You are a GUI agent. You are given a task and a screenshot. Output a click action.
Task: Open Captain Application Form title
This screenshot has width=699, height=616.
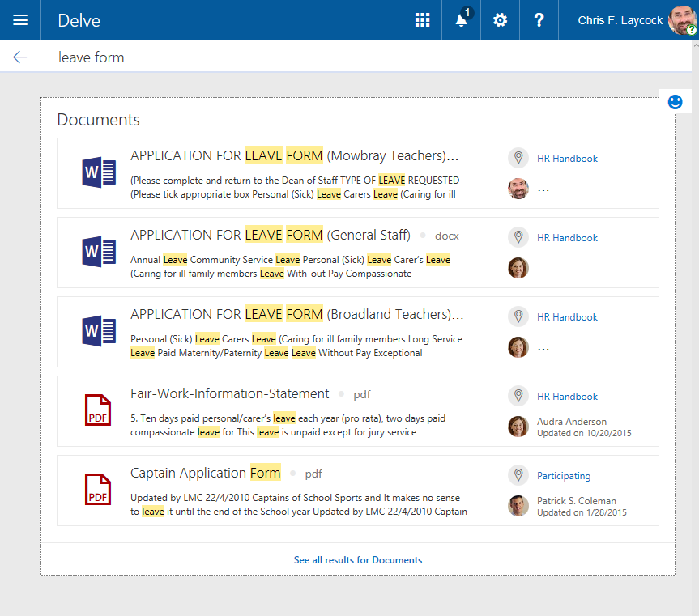pos(206,473)
